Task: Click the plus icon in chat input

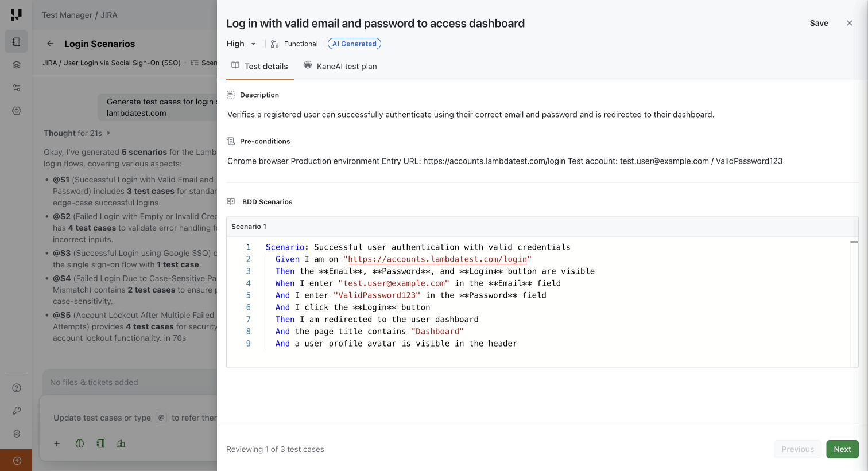Action: click(57, 443)
